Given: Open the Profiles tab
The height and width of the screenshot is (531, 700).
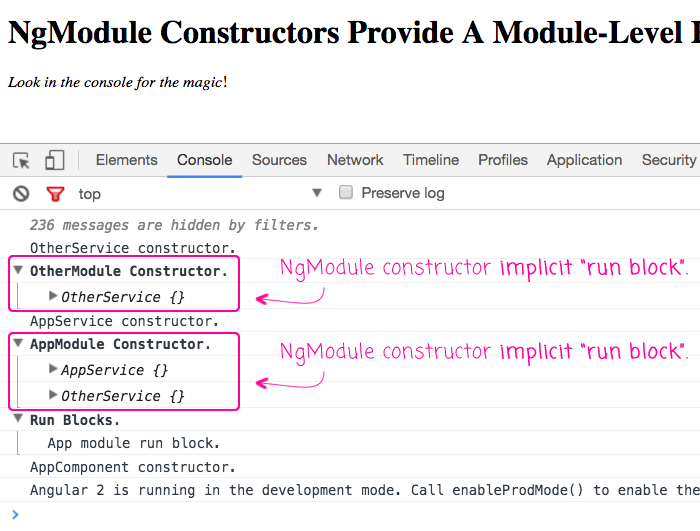Looking at the screenshot, I should click(503, 160).
